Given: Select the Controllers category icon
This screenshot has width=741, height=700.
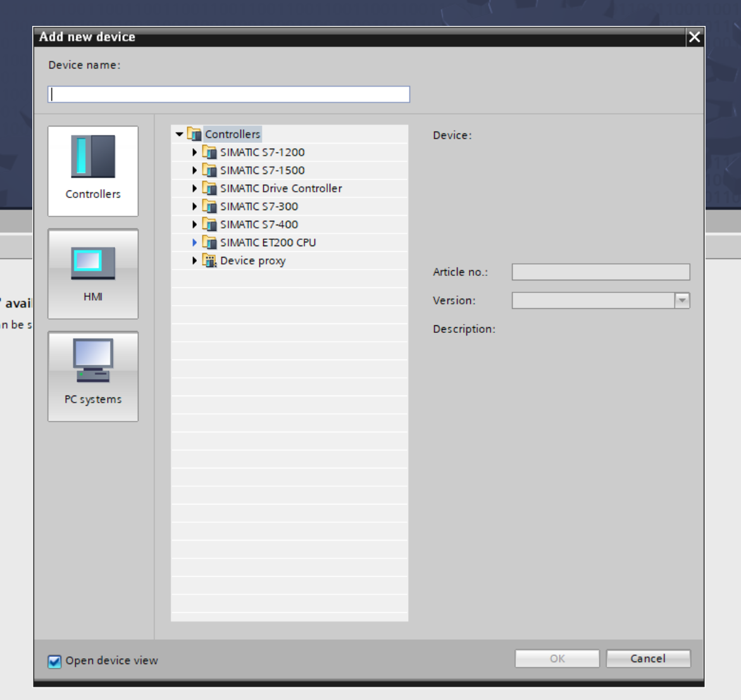Looking at the screenshot, I should coord(93,171).
